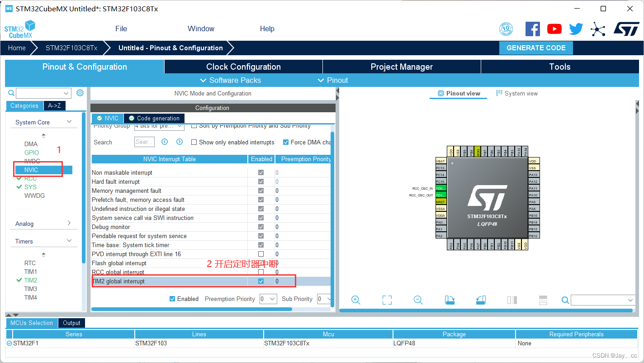This screenshot has width=644, height=363.
Task: Expand the Software Packs menu
Action: 230,80
